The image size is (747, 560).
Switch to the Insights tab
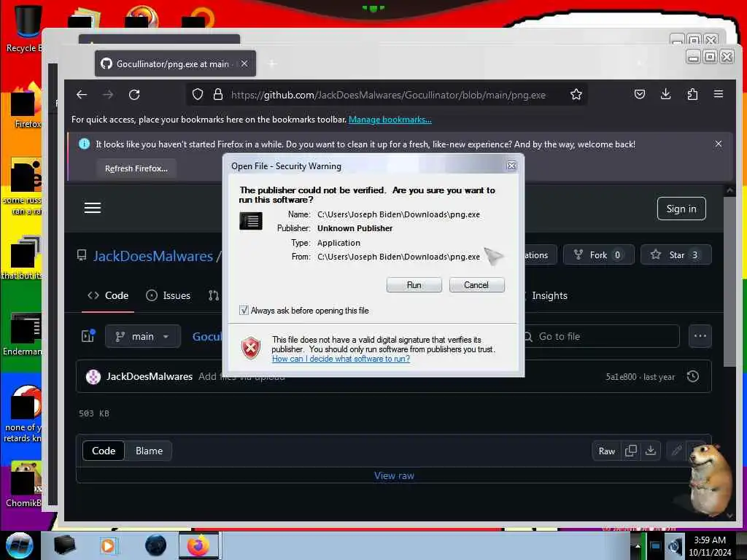(x=549, y=296)
